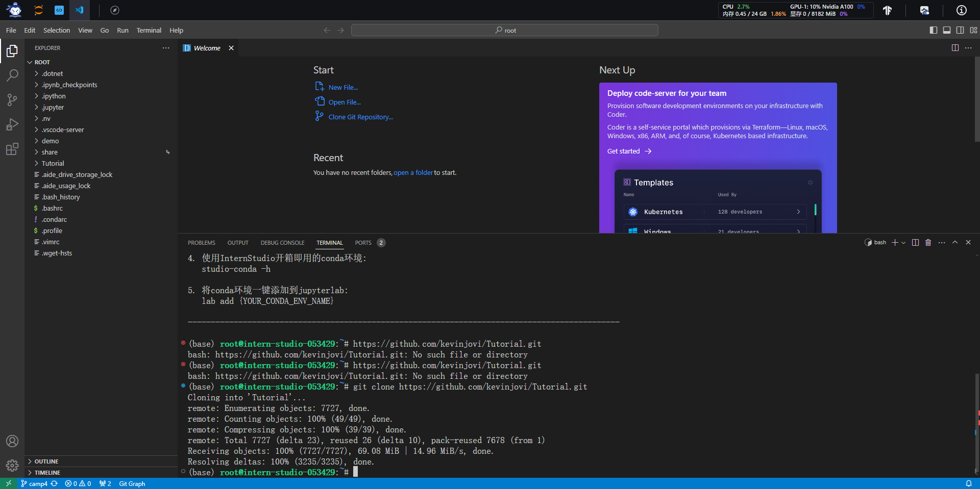Open the Source Control view
Image resolution: width=980 pixels, height=489 pixels.
[x=12, y=100]
